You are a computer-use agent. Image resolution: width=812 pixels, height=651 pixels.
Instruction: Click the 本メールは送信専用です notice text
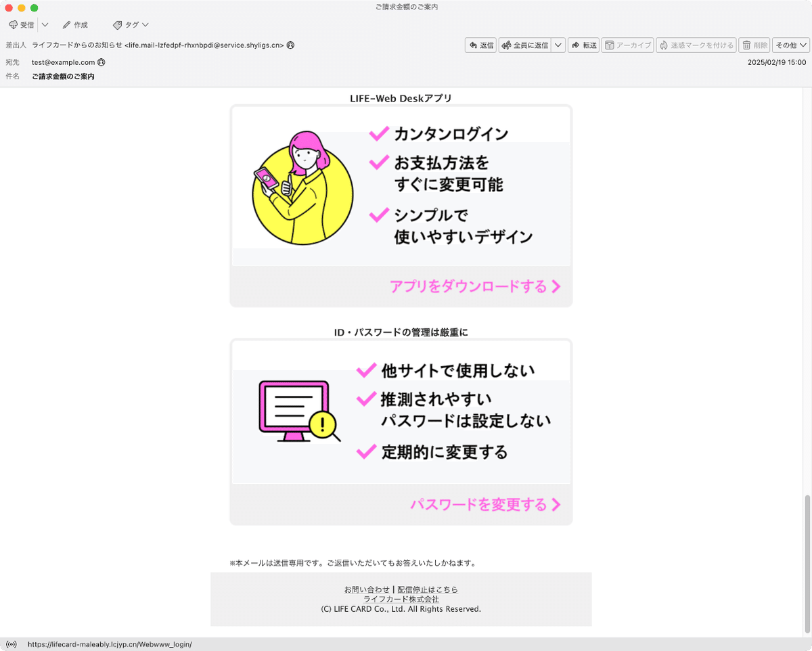[x=353, y=563]
